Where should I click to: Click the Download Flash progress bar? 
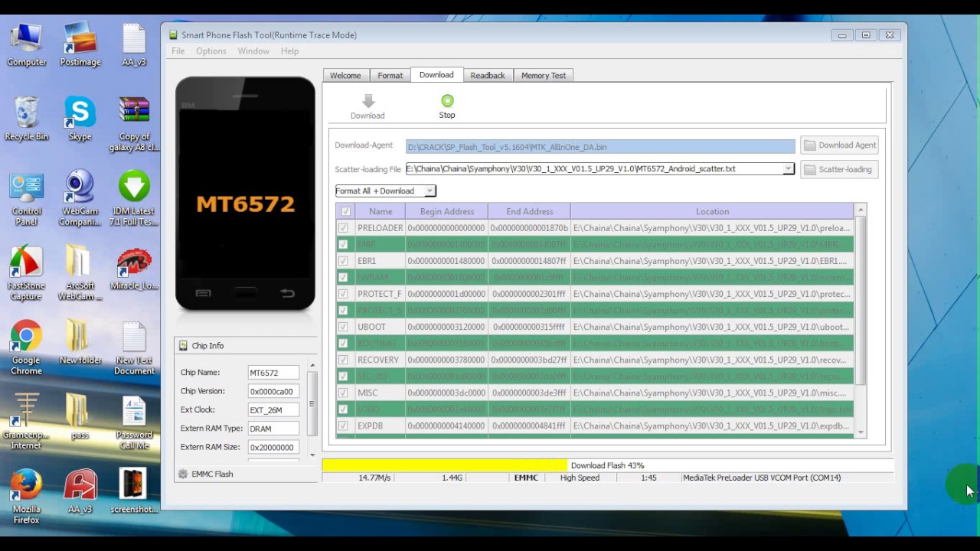(x=608, y=465)
